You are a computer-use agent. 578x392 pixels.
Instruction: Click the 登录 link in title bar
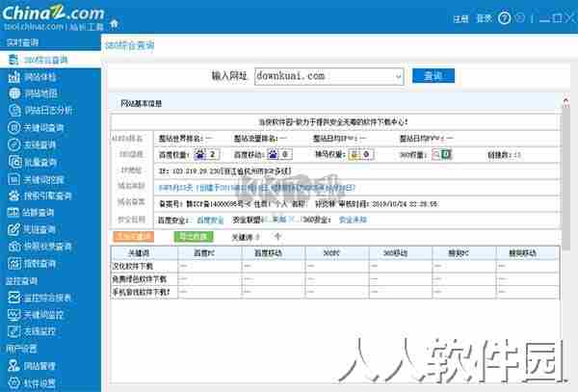(484, 18)
